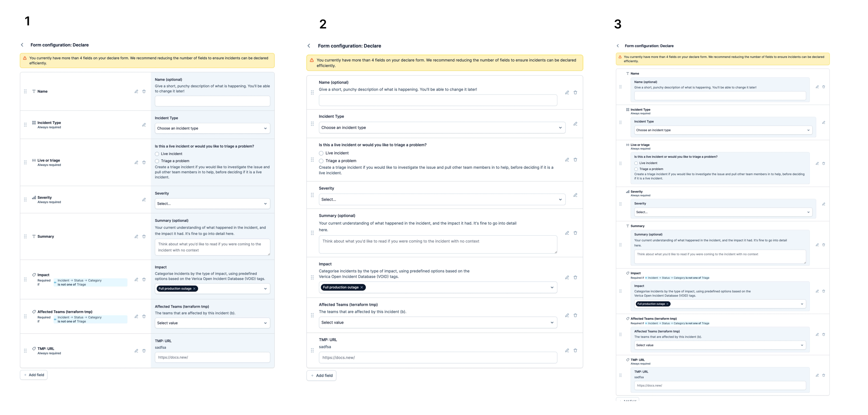Edit Affected Teams field in design 1

[x=136, y=316]
